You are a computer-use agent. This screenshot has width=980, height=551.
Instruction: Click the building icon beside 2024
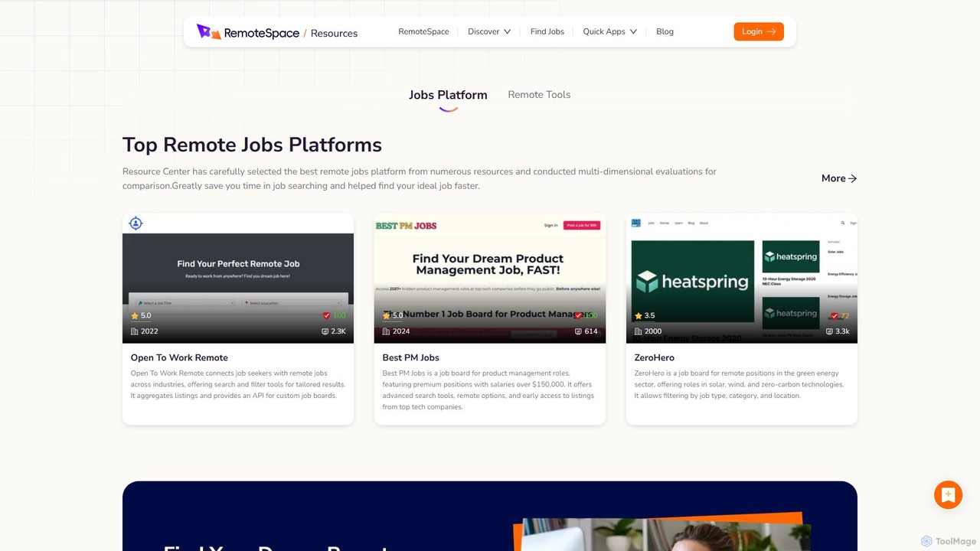click(387, 331)
